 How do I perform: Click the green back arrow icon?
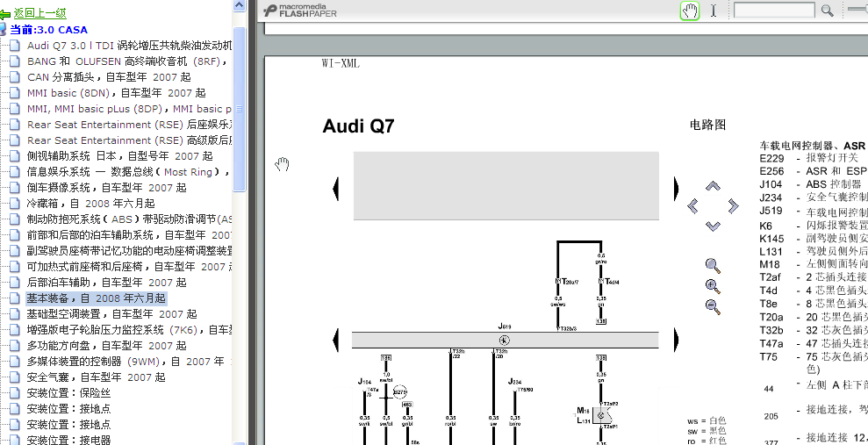tap(5, 14)
